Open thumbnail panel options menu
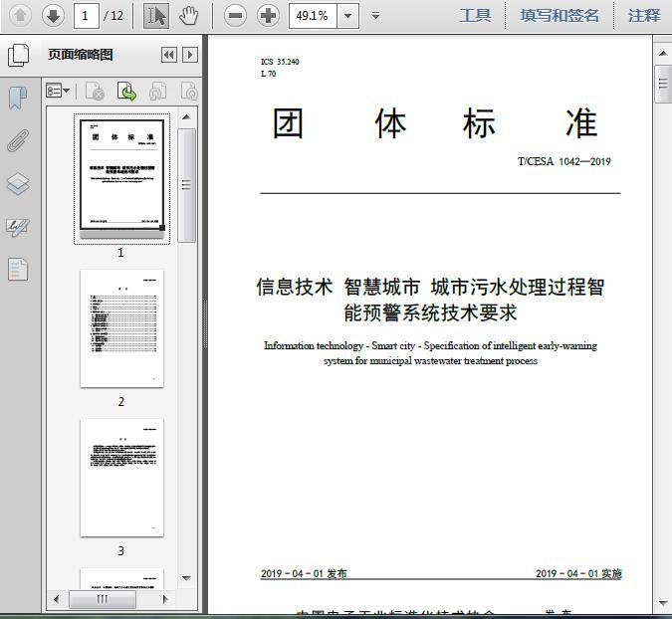Viewport: 672px width, 619px height. (59, 92)
